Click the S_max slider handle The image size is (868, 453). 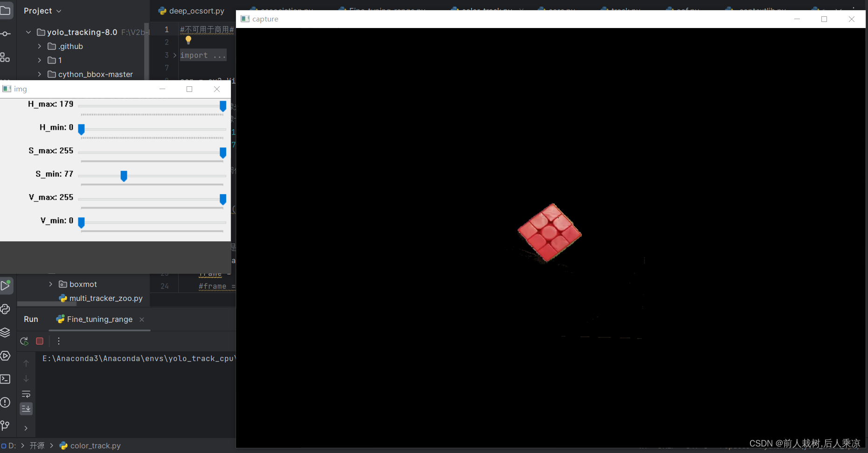(x=223, y=153)
